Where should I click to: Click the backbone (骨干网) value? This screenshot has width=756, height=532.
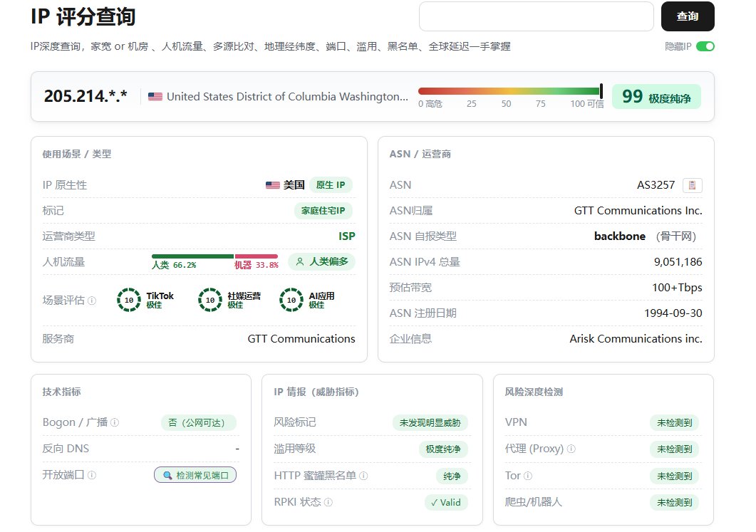[645, 236]
